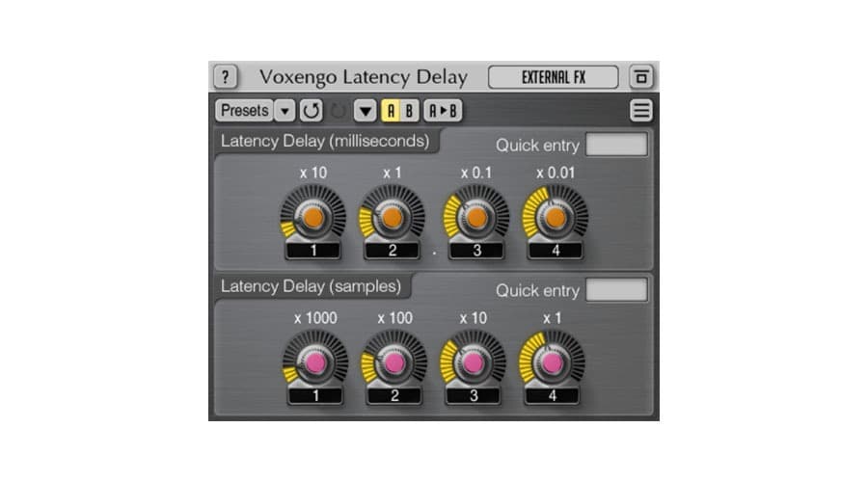Switch to state B
The height and width of the screenshot is (482, 868).
[409, 111]
